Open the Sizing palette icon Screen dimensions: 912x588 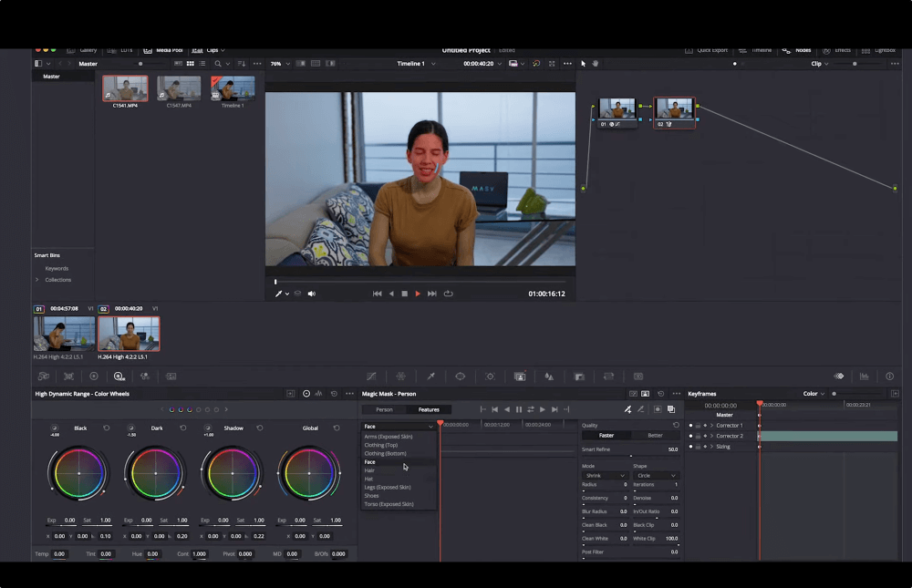[608, 377]
